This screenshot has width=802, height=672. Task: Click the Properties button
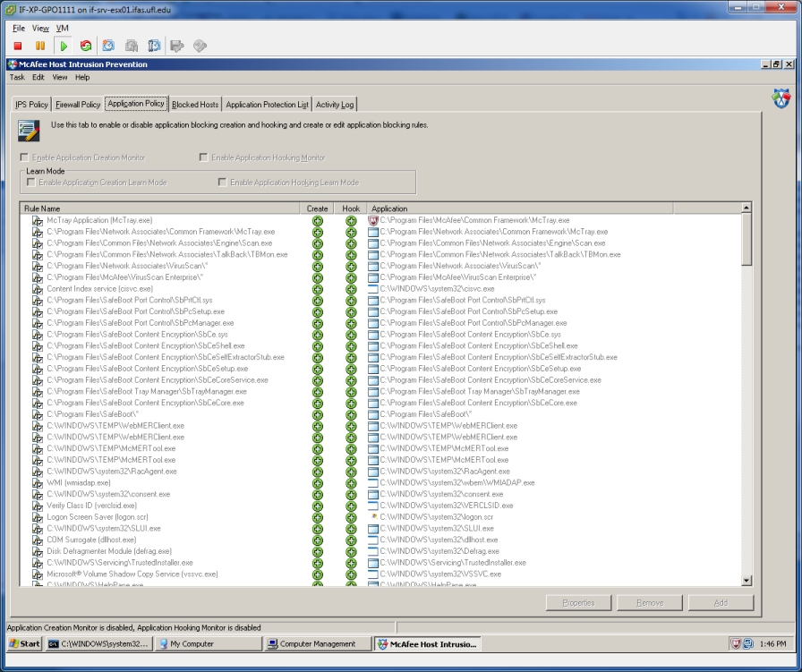(578, 603)
